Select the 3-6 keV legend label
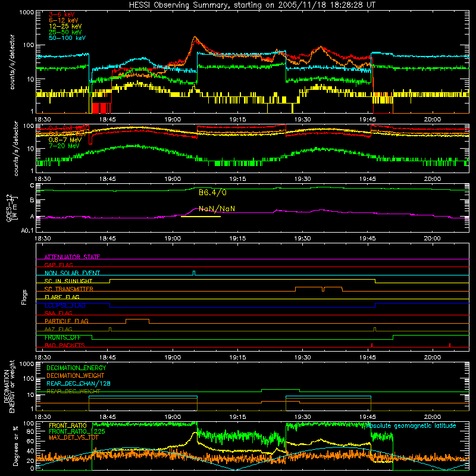This screenshot has height=476, width=476. click(62, 14)
